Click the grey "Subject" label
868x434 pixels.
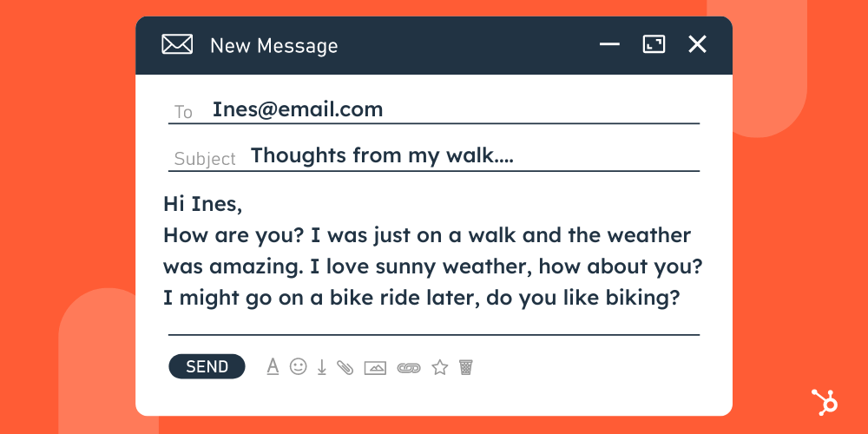(x=205, y=159)
